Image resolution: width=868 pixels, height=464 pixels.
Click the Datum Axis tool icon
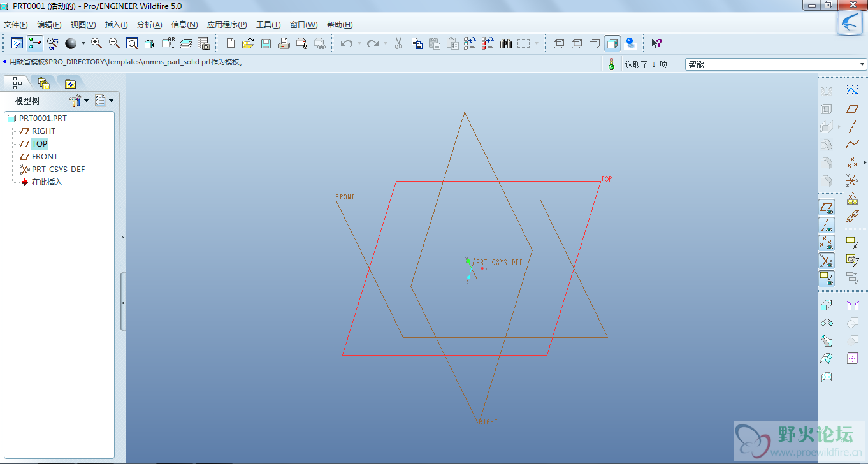852,127
